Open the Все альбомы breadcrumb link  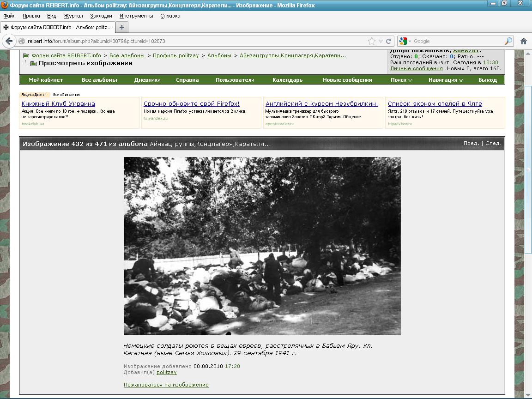[127, 55]
